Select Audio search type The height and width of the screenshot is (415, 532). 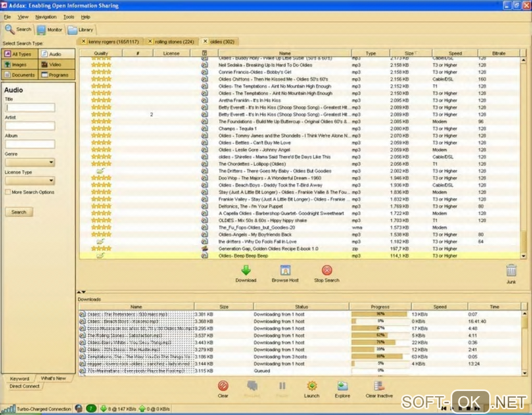click(x=57, y=54)
